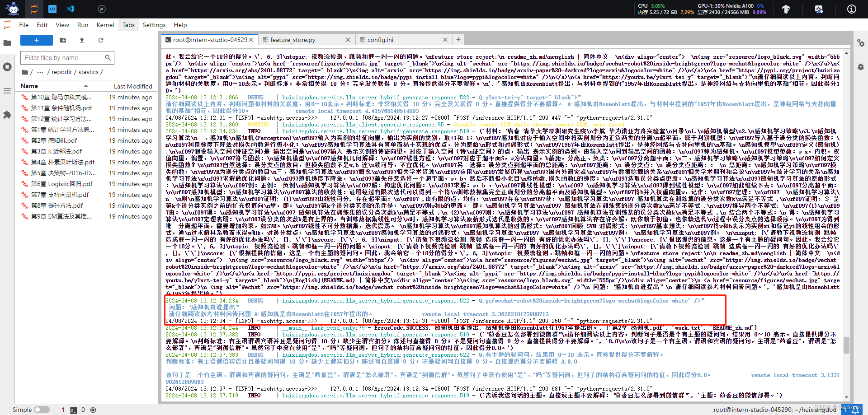Select file 第1章 统计学习方法概...

(x=87, y=130)
